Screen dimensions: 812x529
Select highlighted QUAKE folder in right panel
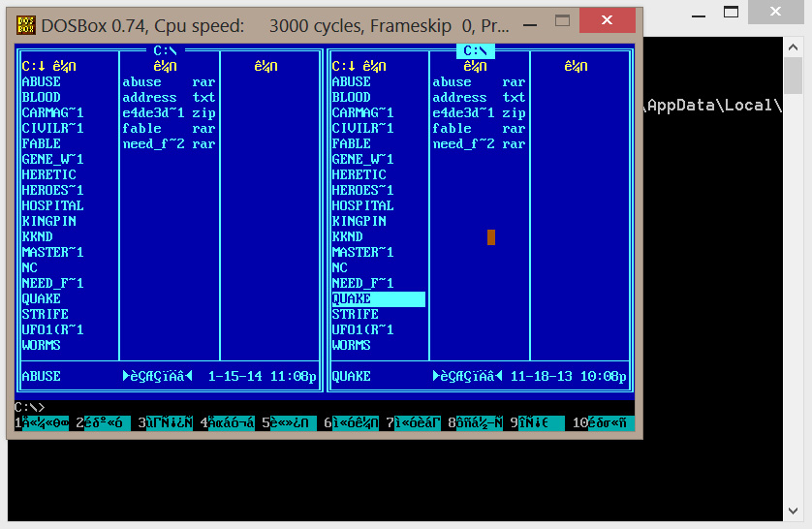[379, 299]
